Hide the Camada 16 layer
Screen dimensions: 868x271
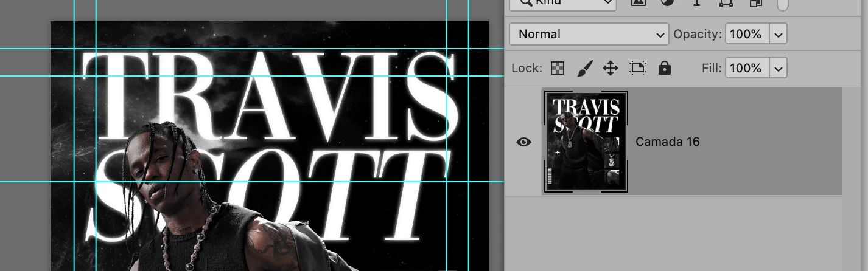coord(523,142)
